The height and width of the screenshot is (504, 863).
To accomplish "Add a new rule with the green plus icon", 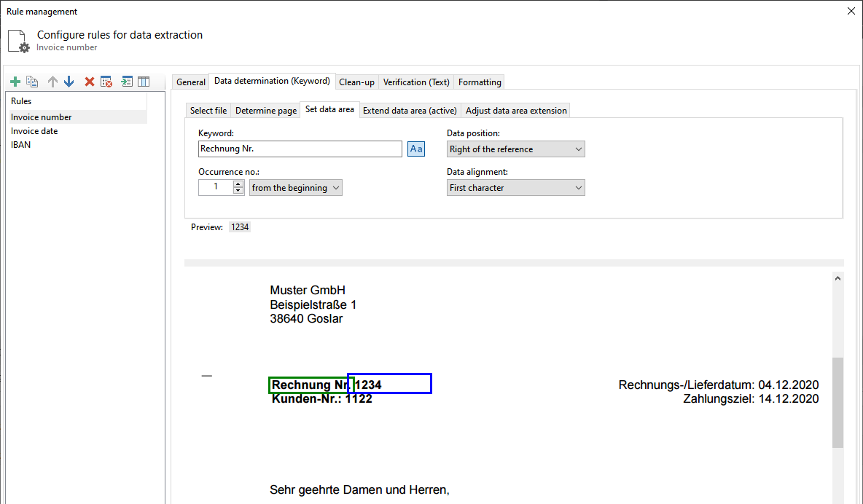I will 15,82.
